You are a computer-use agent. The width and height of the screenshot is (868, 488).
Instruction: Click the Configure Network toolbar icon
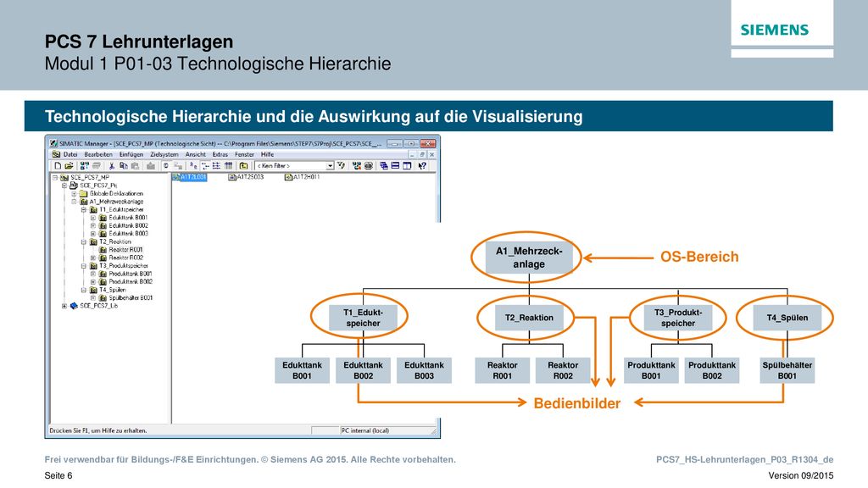(357, 165)
